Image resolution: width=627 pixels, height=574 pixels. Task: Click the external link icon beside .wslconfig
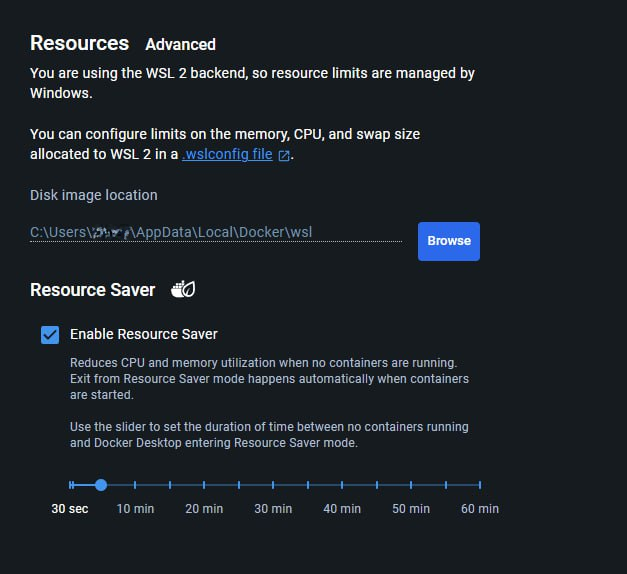(284, 155)
